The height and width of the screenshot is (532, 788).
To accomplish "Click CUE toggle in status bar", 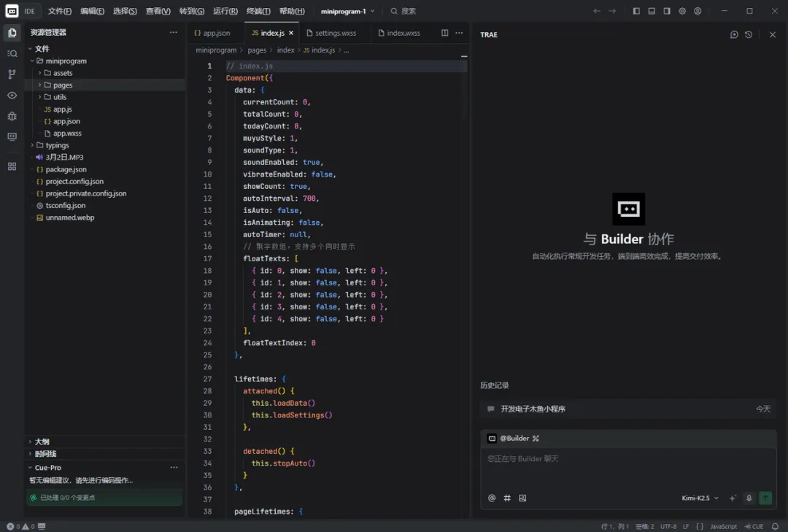I will [x=754, y=526].
